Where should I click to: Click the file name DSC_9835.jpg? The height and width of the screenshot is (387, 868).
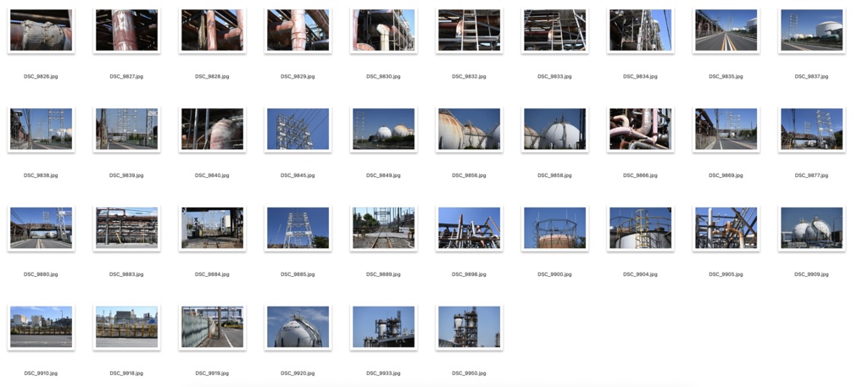[x=726, y=77]
